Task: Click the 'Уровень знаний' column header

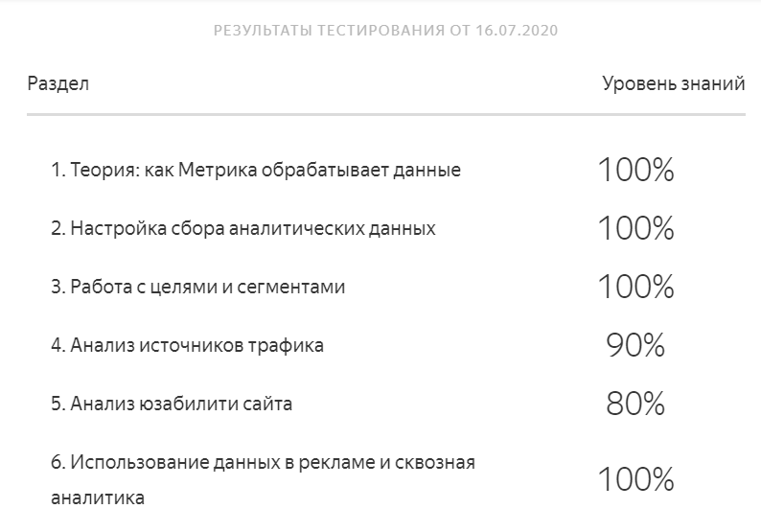Action: point(673,83)
